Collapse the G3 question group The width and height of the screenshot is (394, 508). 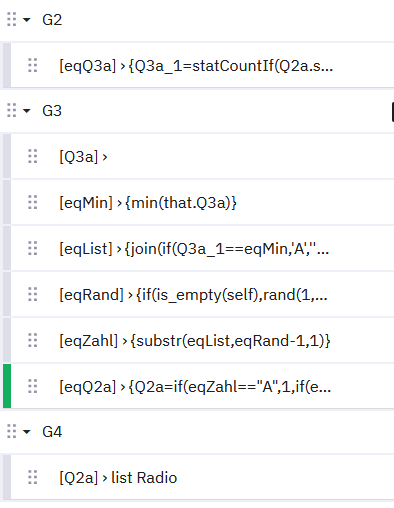pyautogui.click(x=27, y=111)
